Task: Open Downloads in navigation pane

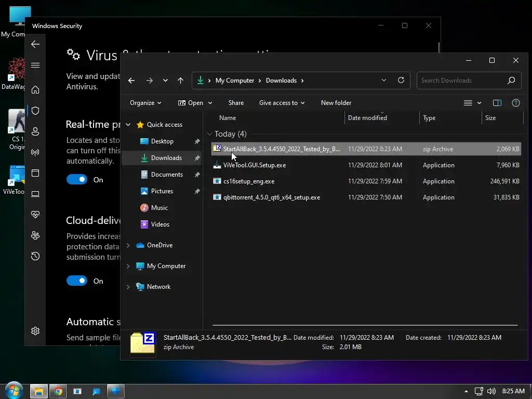Action: click(x=166, y=158)
